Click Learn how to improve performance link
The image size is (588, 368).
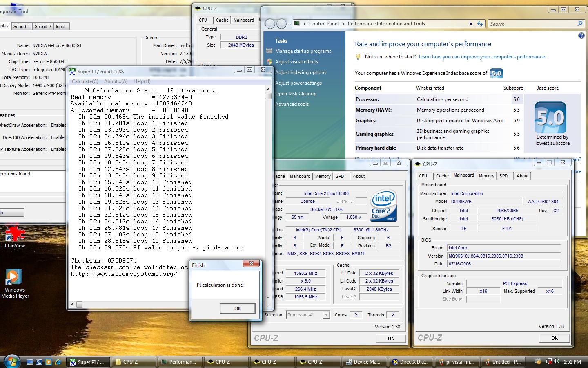click(482, 57)
